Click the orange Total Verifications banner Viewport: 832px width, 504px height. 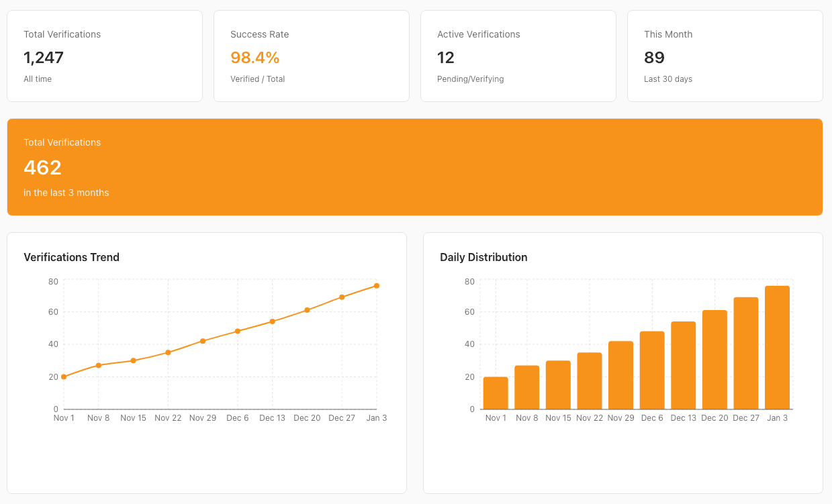pyautogui.click(x=414, y=166)
